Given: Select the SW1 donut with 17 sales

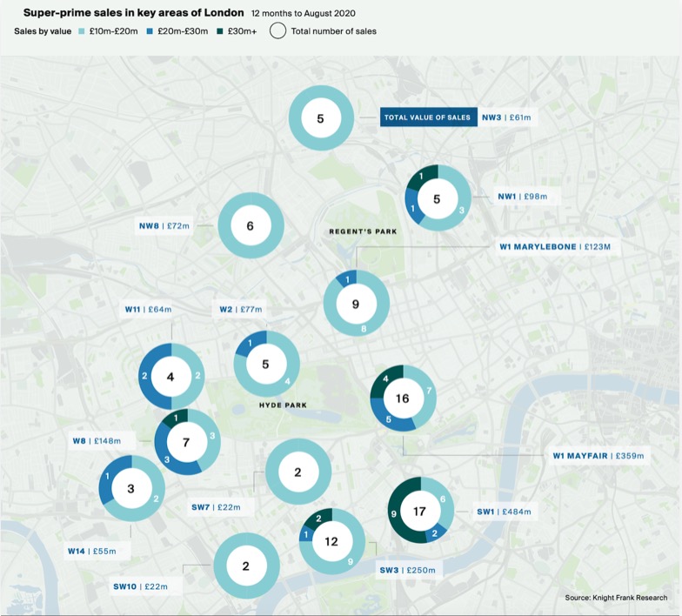Looking at the screenshot, I should coord(419,512).
